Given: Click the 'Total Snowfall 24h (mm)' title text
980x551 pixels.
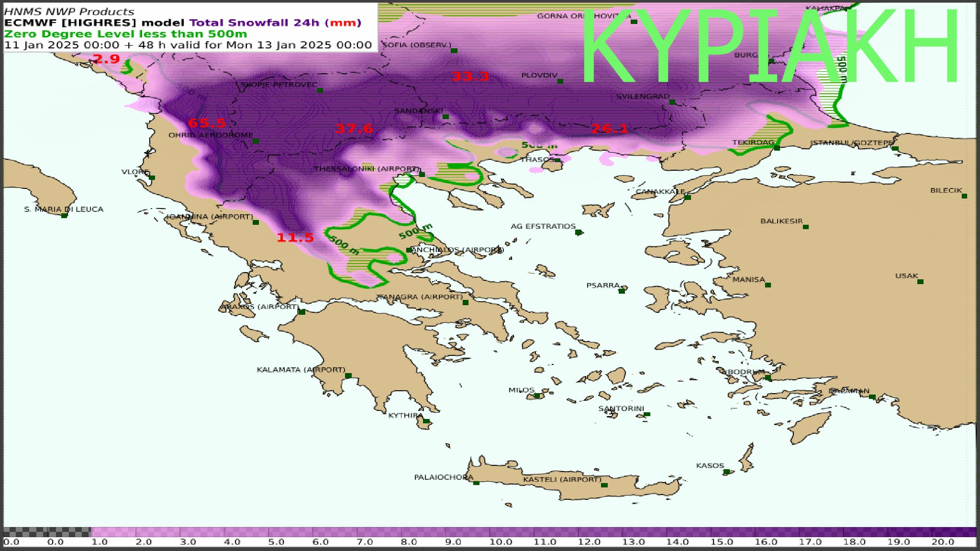Looking at the screenshot, I should (x=275, y=22).
